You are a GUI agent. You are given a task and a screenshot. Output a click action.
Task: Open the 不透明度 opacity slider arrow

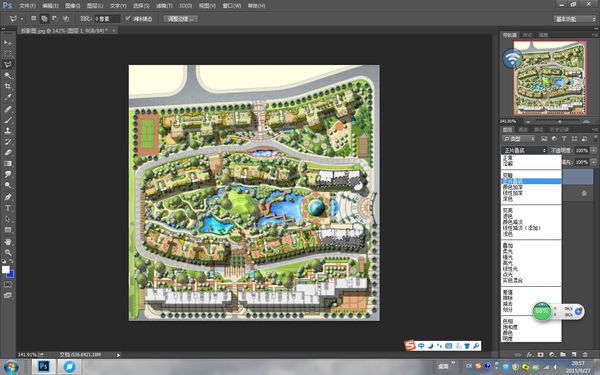[x=593, y=150]
